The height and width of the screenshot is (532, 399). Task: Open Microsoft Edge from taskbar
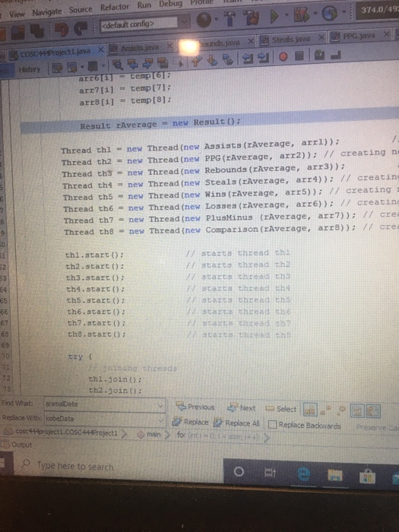tap(304, 474)
